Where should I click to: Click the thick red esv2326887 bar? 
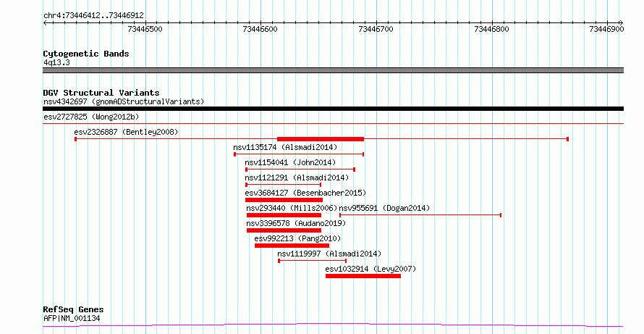321,139
